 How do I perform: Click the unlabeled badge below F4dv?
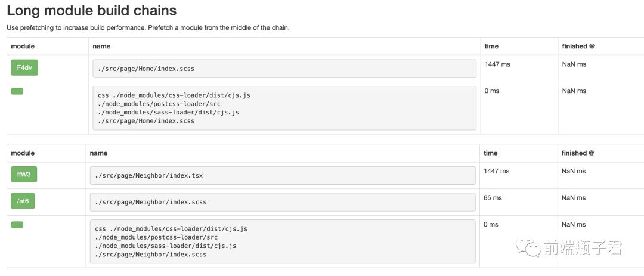point(17,91)
